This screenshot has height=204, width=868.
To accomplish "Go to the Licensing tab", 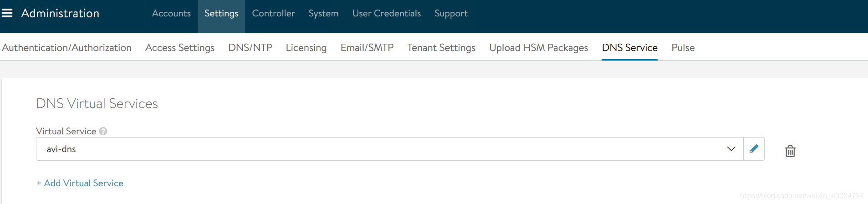I will pos(306,47).
